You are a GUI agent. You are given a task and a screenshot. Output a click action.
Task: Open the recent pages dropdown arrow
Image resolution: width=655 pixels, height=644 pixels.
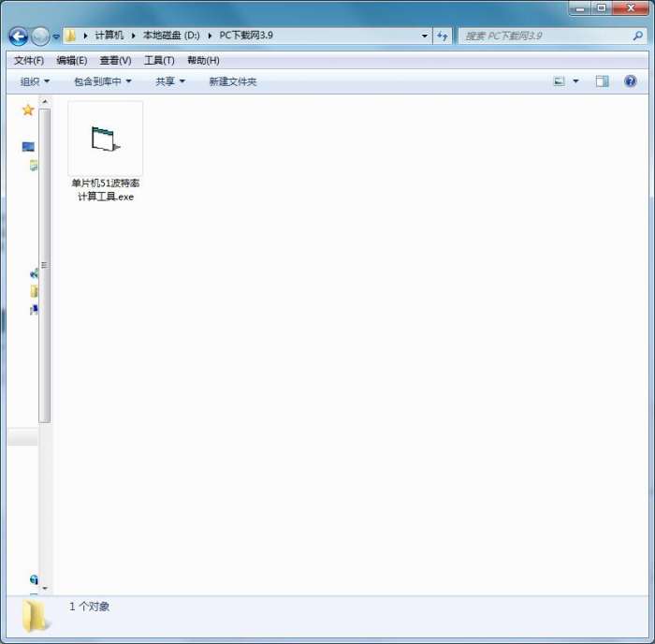coord(56,37)
